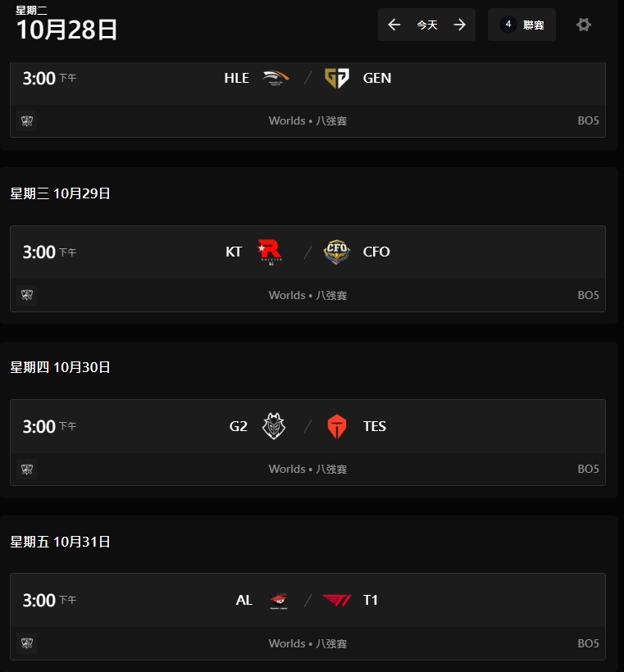Go to previous day with left arrow
The height and width of the screenshot is (672, 624).
pyautogui.click(x=394, y=25)
